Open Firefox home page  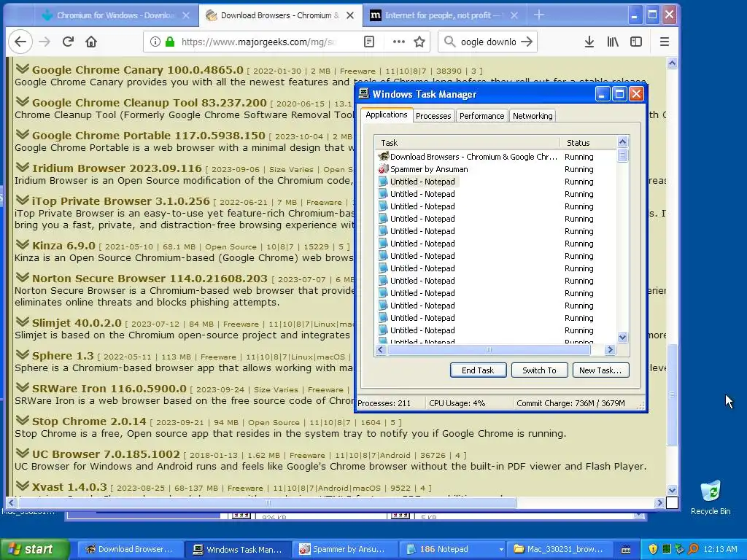coord(91,42)
